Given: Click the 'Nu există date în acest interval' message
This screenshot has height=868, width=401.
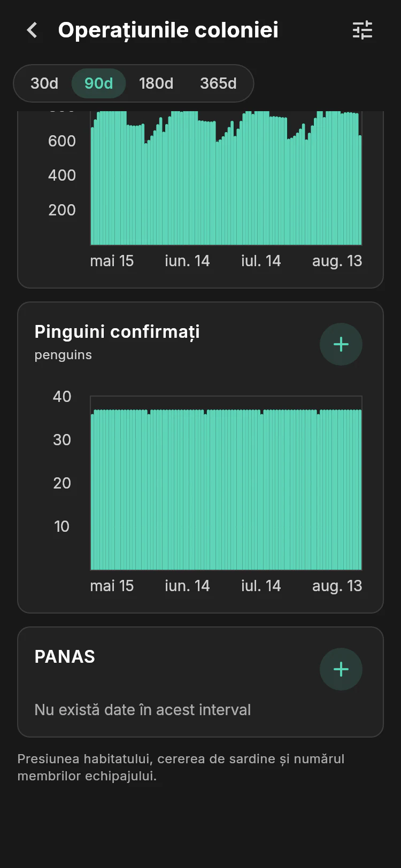Looking at the screenshot, I should click(143, 710).
